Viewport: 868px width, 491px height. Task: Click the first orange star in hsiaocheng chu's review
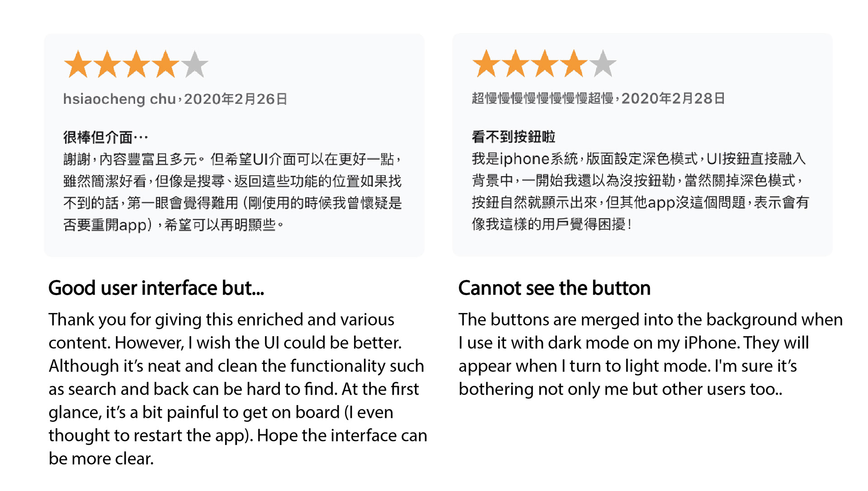coord(78,65)
